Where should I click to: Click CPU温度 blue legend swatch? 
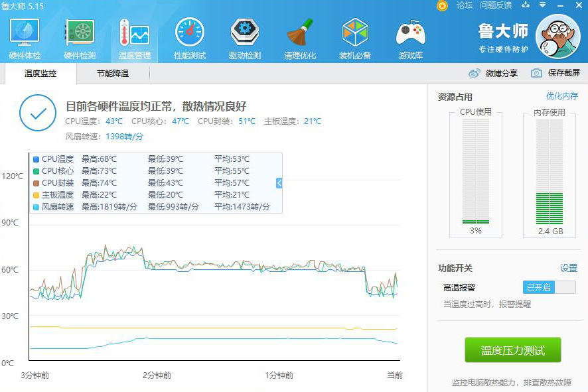point(36,159)
